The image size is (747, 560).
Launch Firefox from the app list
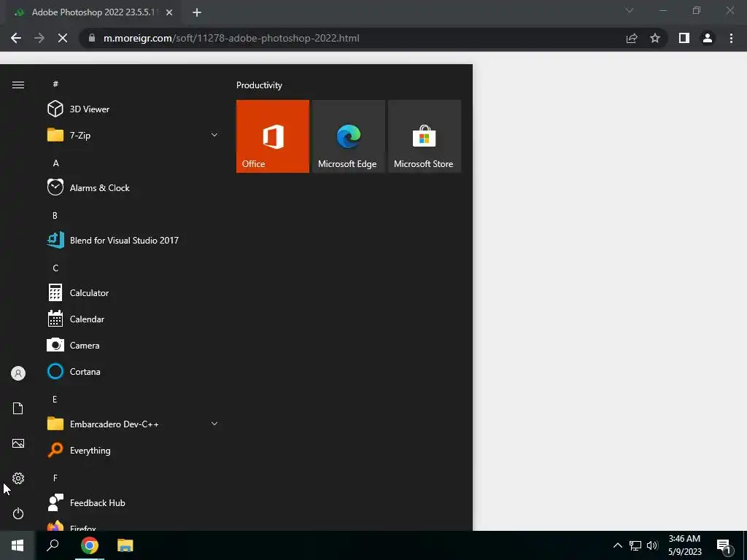tap(133, 526)
